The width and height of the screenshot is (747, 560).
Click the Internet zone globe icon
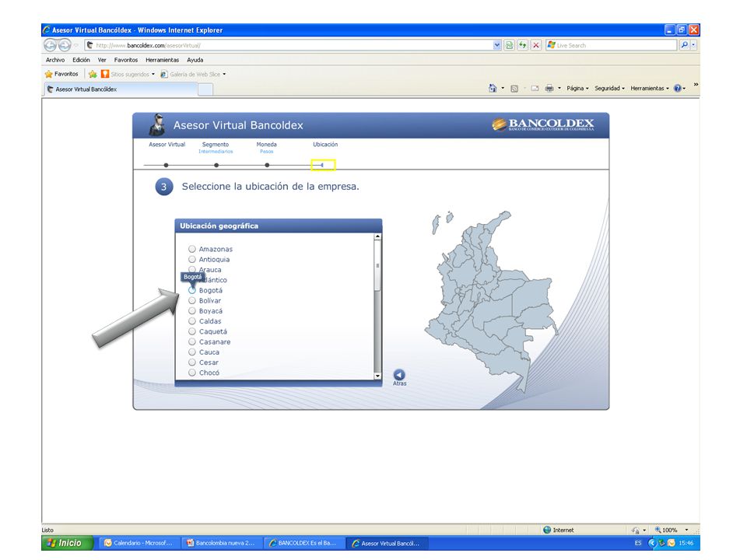[x=547, y=530]
